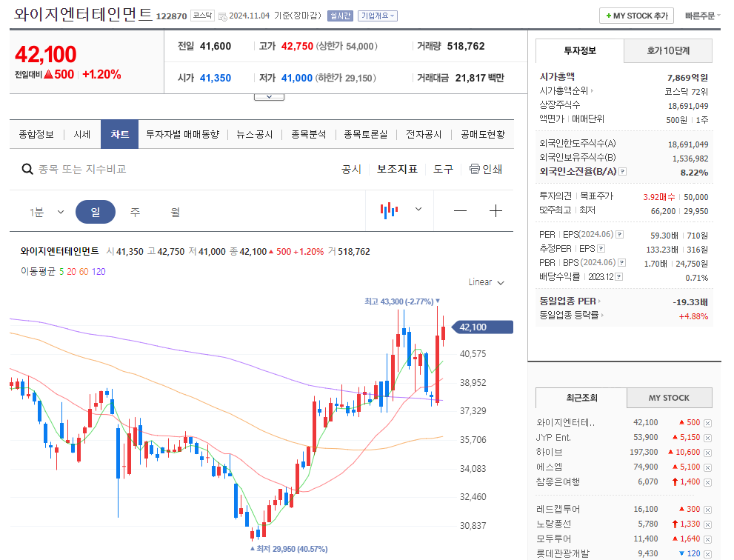Switch to 차트 tab
The height and width of the screenshot is (560, 734).
[120, 134]
